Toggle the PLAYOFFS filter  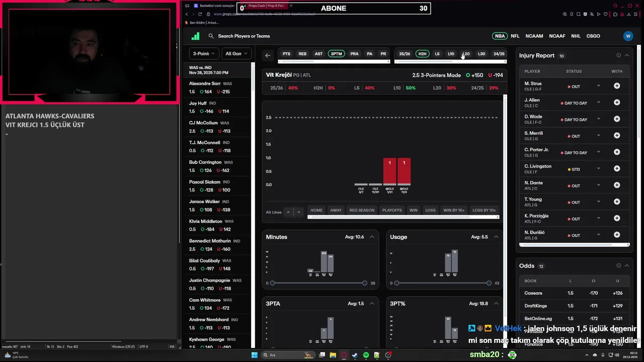click(x=392, y=210)
